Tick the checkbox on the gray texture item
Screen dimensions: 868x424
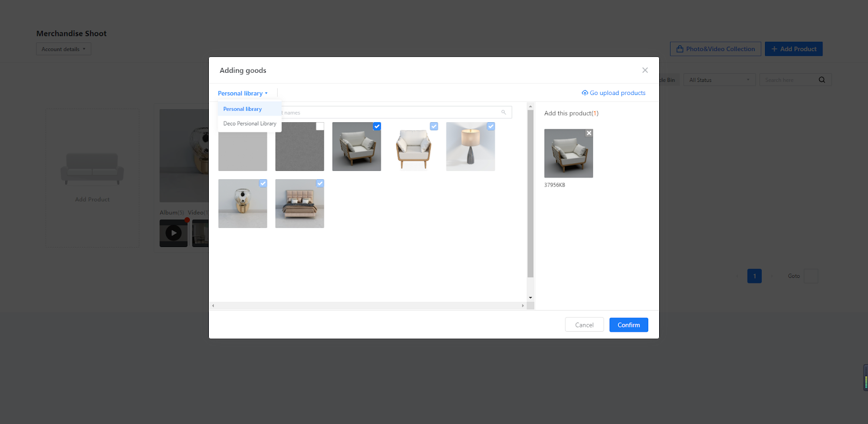320,126
